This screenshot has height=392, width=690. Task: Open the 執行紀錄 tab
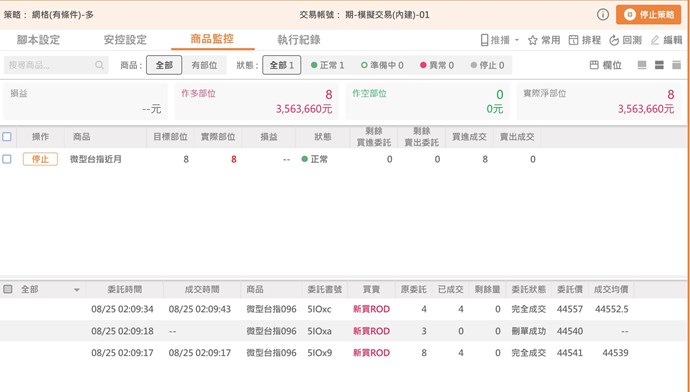pos(299,40)
